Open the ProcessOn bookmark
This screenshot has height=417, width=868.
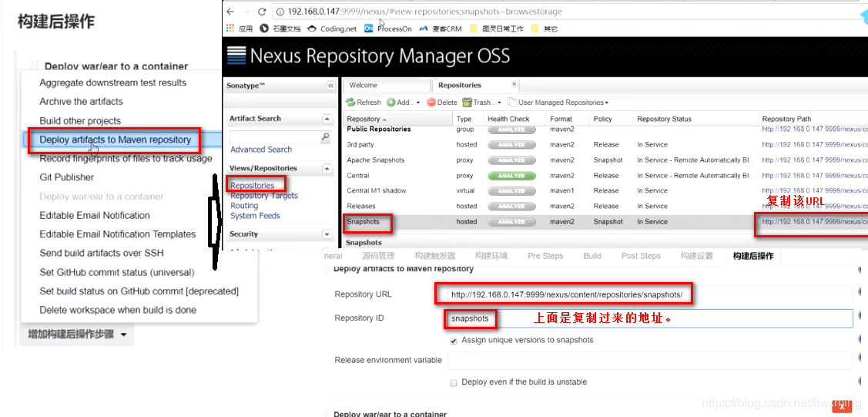click(x=388, y=29)
